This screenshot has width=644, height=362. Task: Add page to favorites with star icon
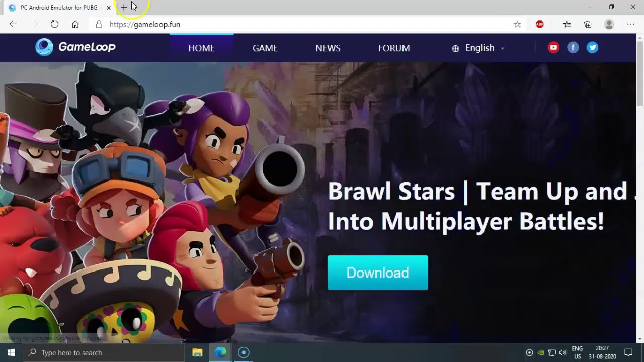pyautogui.click(x=517, y=24)
